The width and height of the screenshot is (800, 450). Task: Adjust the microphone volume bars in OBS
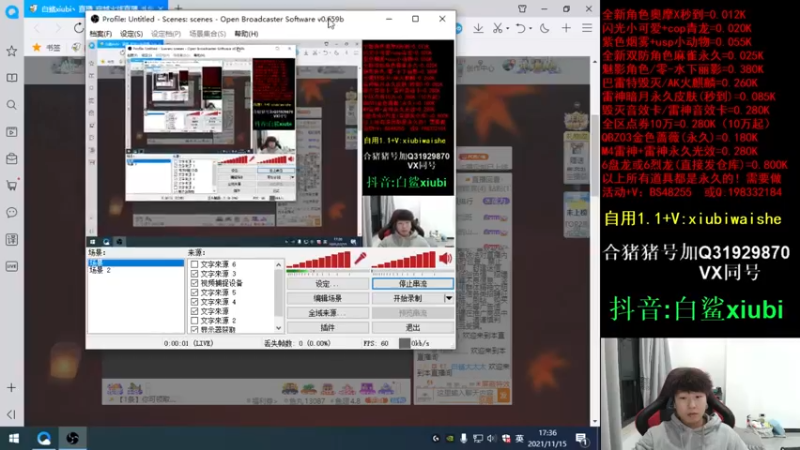coord(319,260)
